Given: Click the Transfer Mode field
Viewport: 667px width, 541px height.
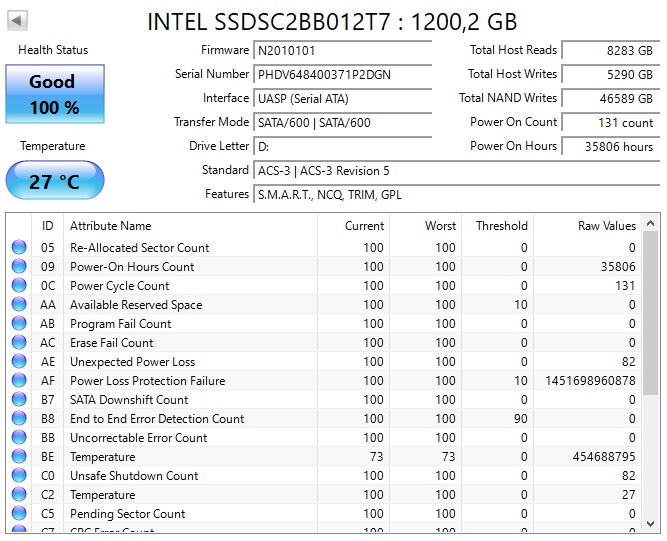Looking at the screenshot, I should coord(343,122).
